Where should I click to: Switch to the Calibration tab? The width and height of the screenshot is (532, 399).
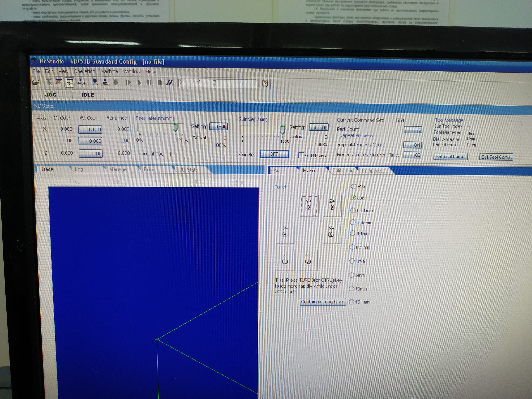(x=343, y=171)
